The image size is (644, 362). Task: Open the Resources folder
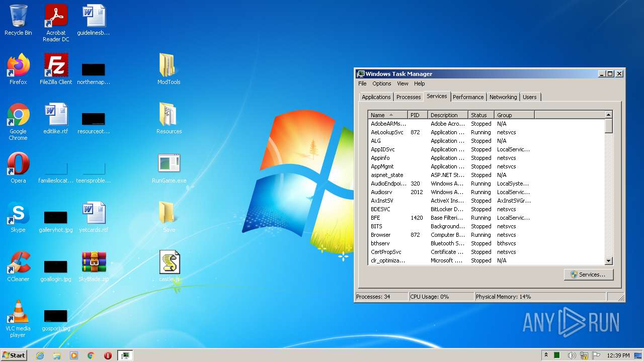(x=169, y=119)
